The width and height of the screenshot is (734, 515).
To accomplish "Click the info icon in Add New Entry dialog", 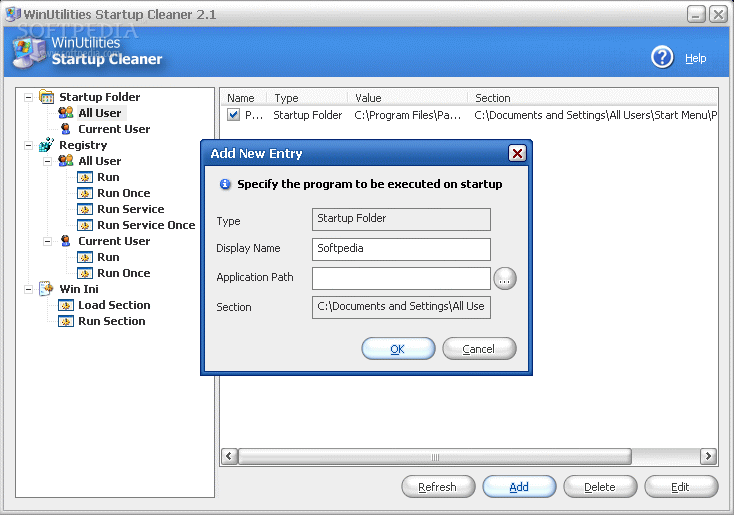I will coord(225,184).
